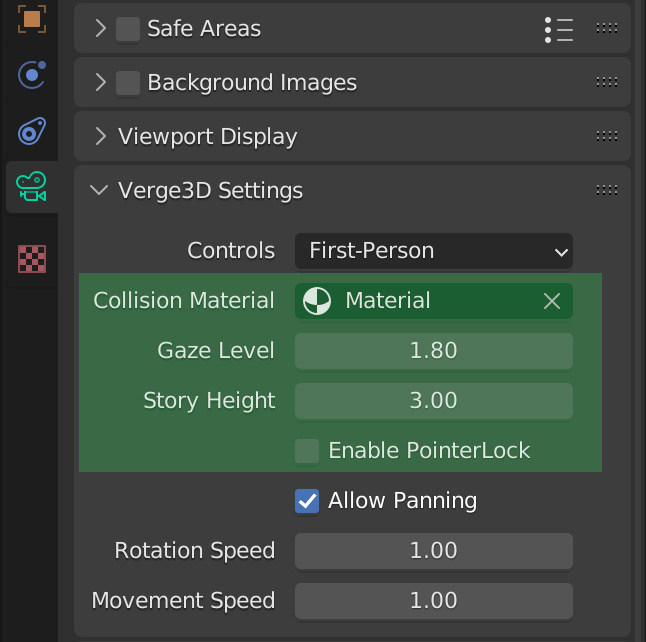Click the Allow Panning label
Screen dimensions: 646x642
point(403,501)
